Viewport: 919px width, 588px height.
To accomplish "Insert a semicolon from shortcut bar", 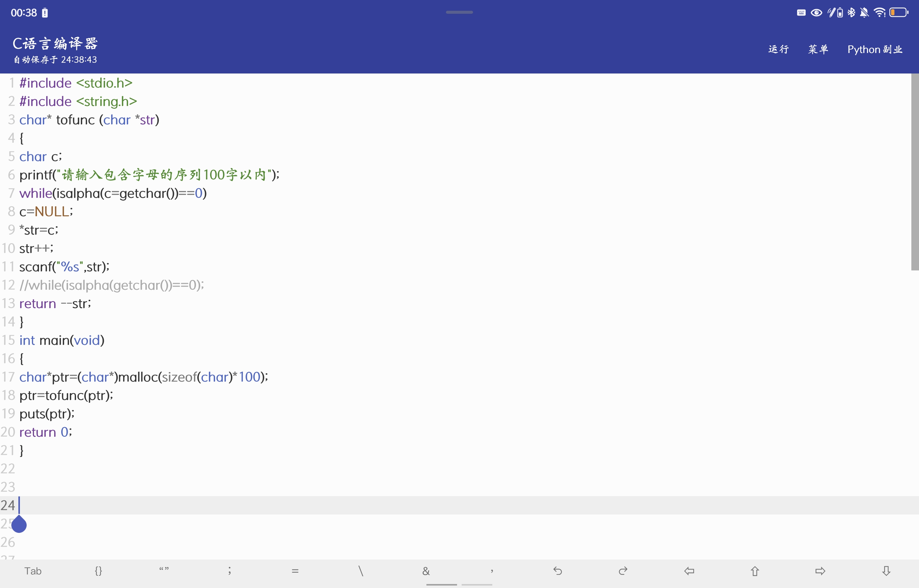I will [229, 571].
